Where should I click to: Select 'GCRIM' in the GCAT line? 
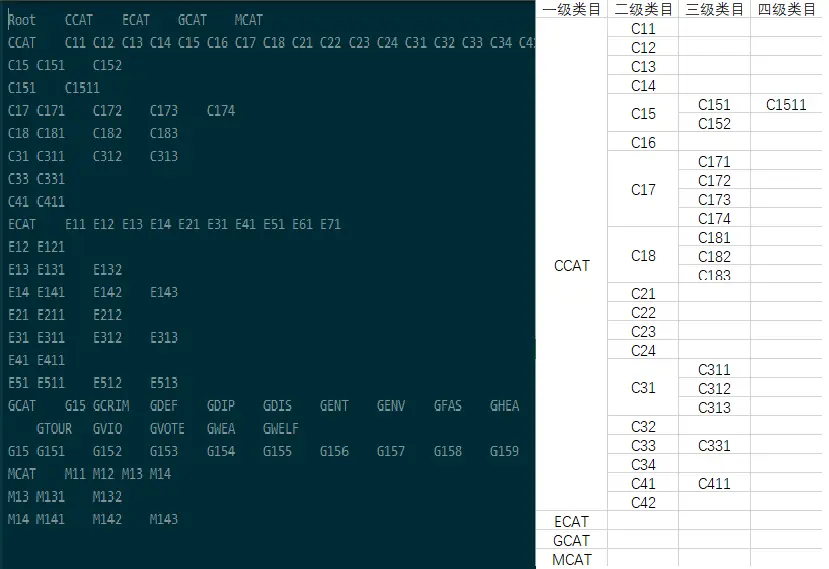pos(111,406)
